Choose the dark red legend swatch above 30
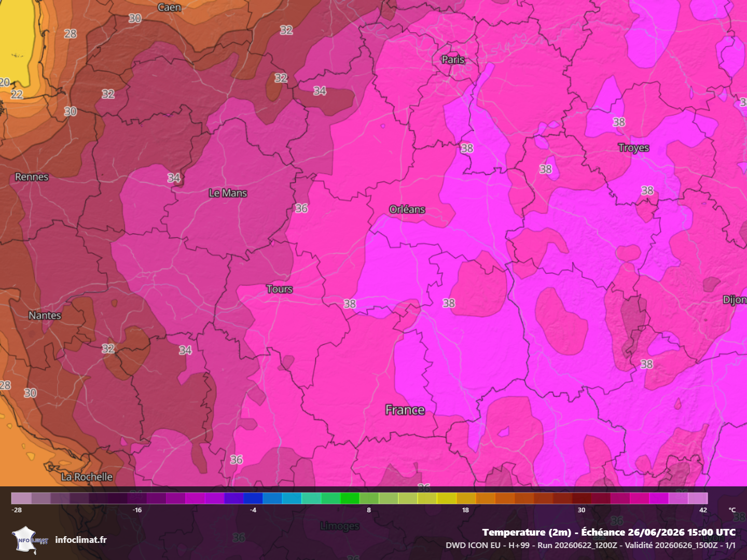 [582, 498]
